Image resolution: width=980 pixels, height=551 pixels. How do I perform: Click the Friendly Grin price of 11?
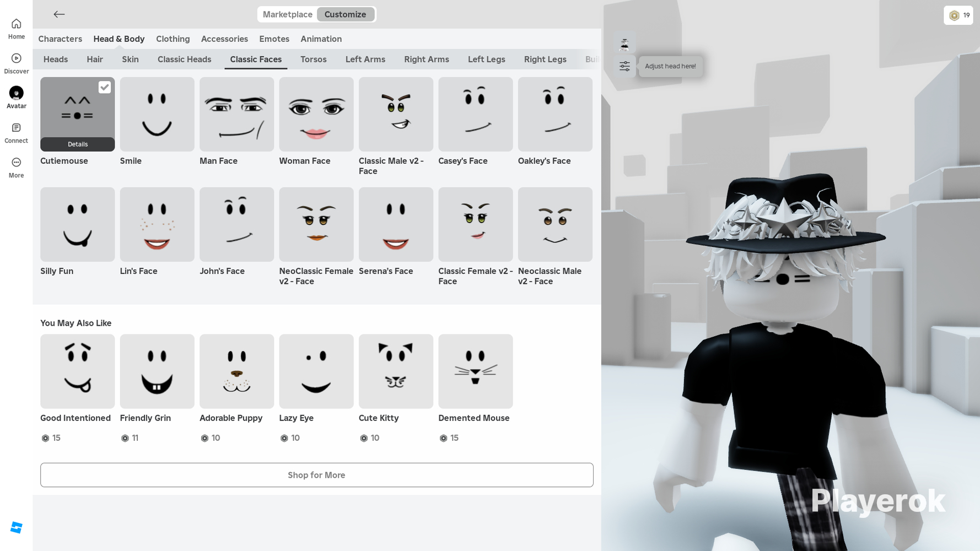tap(130, 438)
